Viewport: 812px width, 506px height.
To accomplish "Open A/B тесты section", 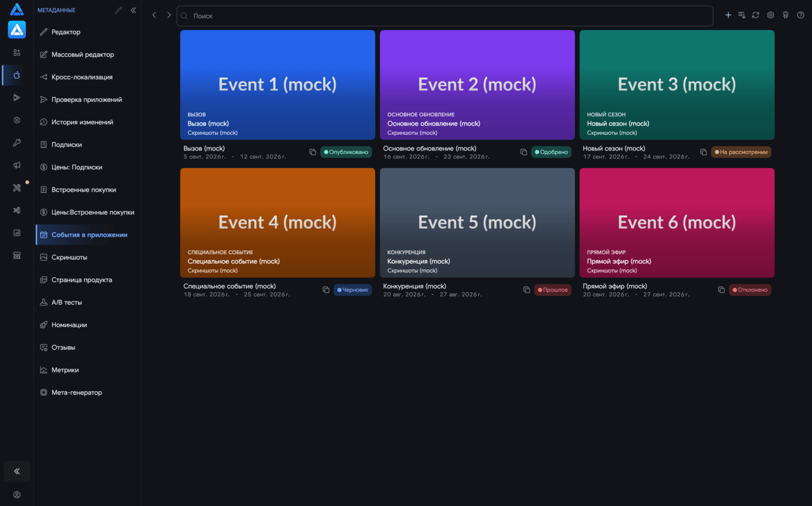I will click(87, 303).
